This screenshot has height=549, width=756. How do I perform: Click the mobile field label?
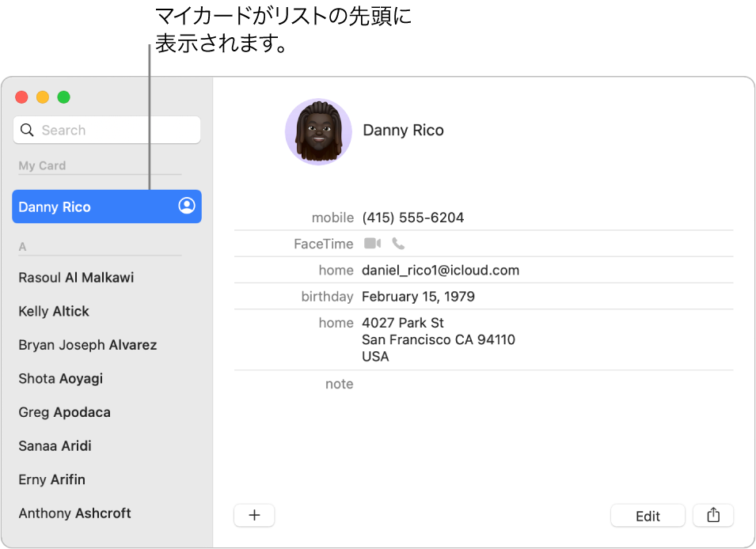[332, 218]
